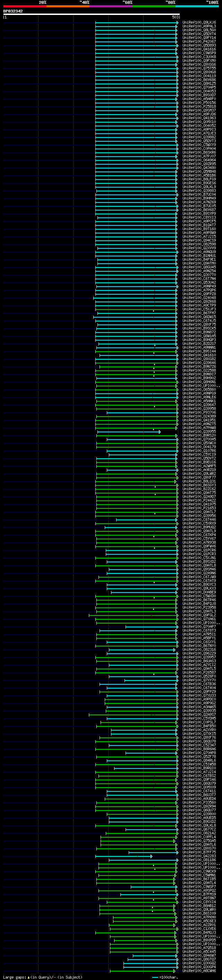Select hit UniRef100_Q700A5

coord(199,439)
